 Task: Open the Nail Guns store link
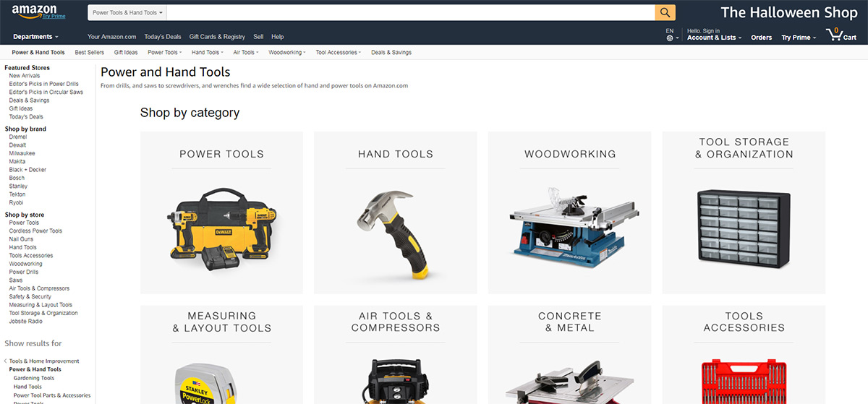[x=21, y=239]
